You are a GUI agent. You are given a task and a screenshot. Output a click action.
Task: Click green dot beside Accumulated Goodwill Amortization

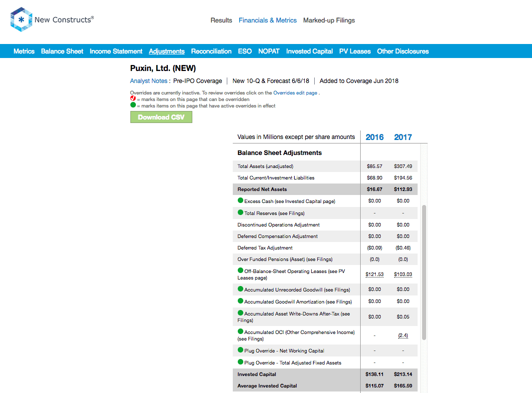coord(241,300)
